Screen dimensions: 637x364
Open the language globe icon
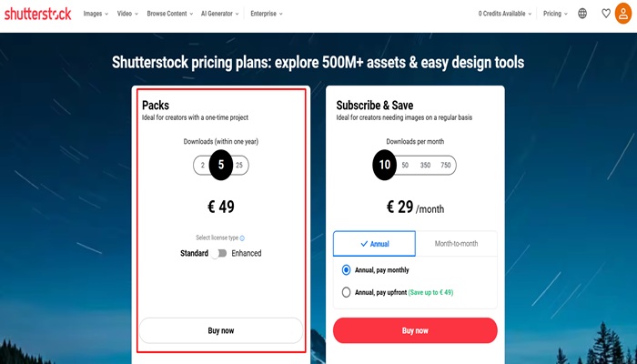[582, 14]
